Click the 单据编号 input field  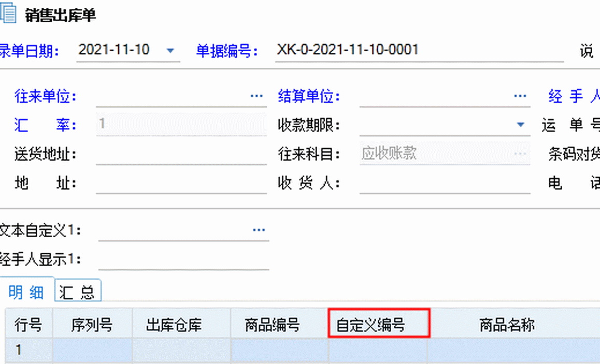point(419,50)
